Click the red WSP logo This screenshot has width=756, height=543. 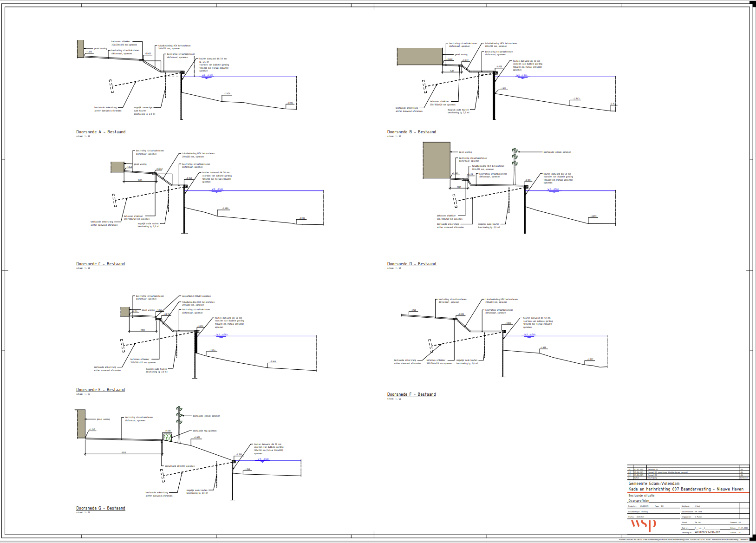click(x=643, y=525)
